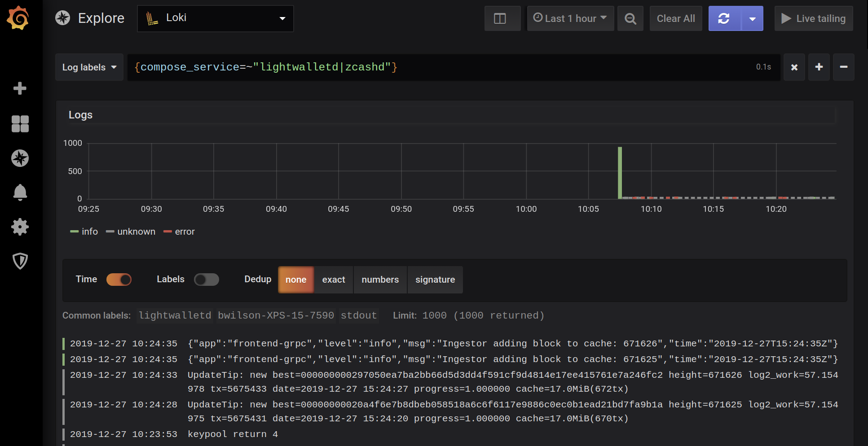Viewport: 868px width, 446px height.
Task: Zoom out the time range with magnifier
Action: 630,18
